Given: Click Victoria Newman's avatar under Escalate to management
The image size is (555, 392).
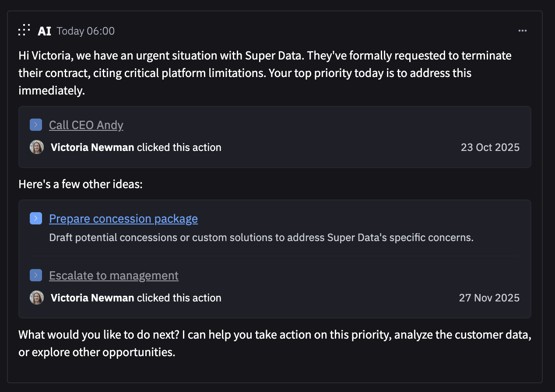Looking at the screenshot, I should [x=37, y=297].
